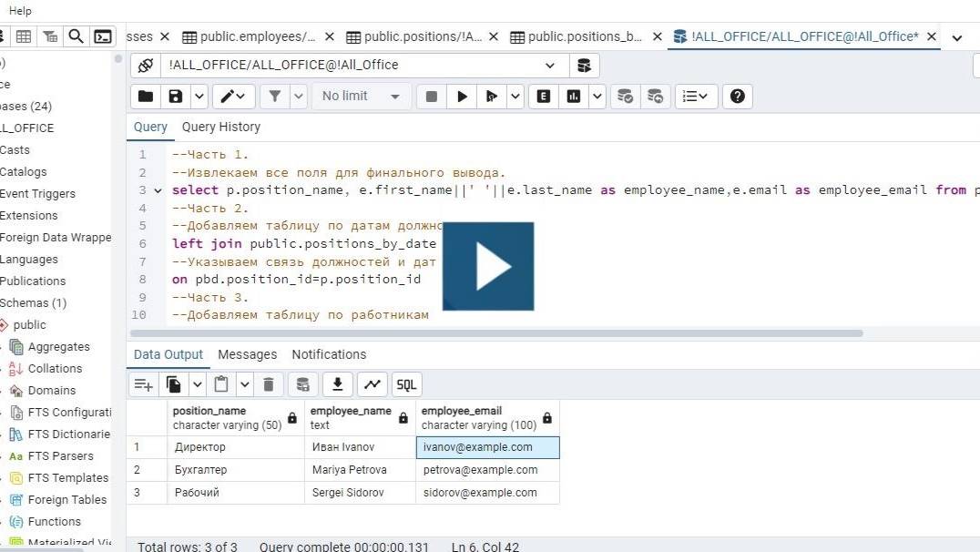
Task: Open the Graph Visualiser icon
Action: [373, 384]
